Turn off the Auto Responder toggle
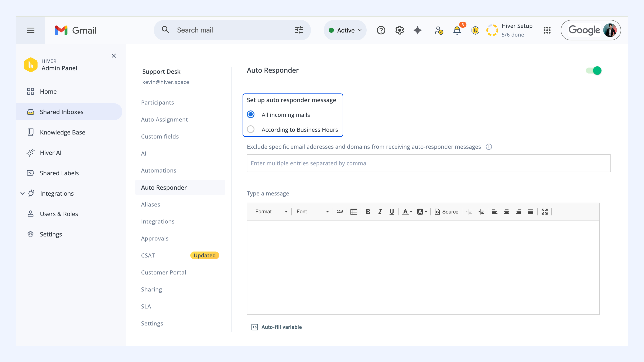The height and width of the screenshot is (362, 644). coord(593,71)
